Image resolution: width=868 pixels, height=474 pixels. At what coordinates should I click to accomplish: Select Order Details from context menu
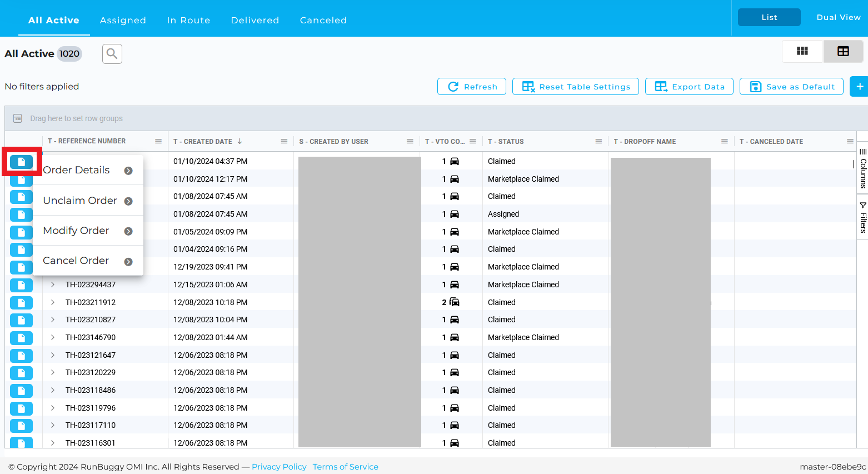88,170
